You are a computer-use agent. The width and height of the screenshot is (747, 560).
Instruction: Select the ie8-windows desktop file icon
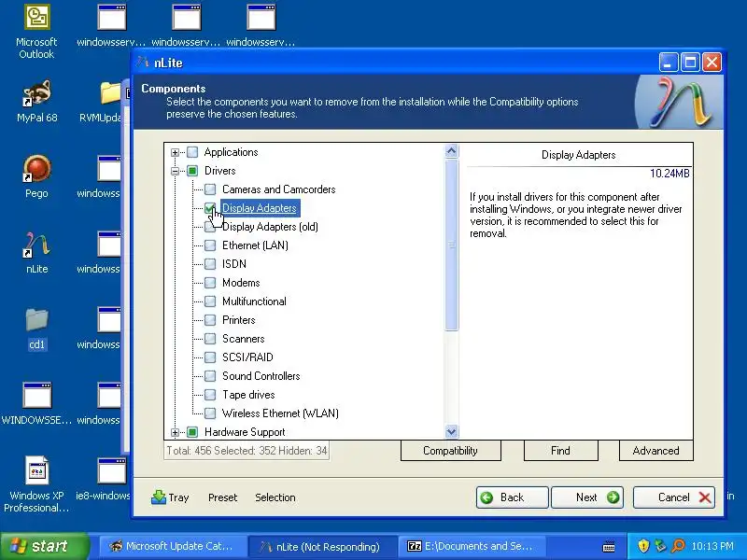tap(111, 470)
